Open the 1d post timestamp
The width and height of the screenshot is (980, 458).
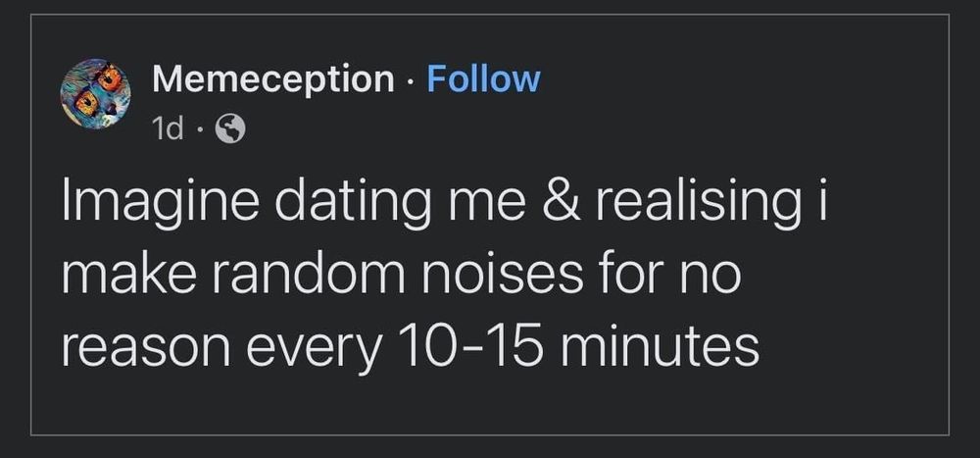coord(168,129)
